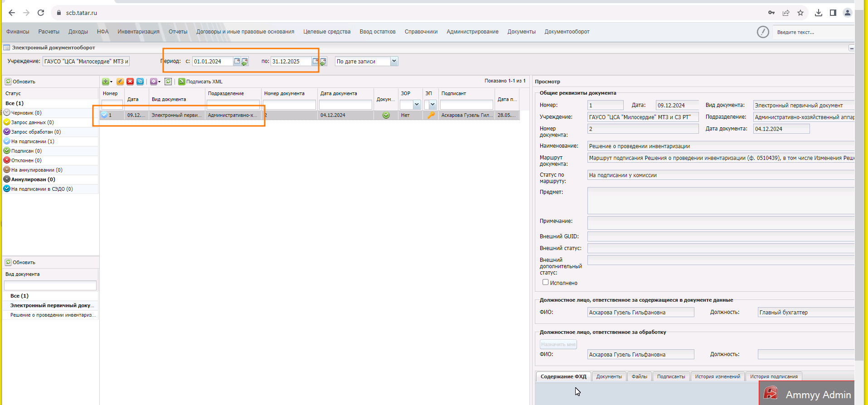
Task: Expand the add document dropdown arrow
Action: pos(111,82)
